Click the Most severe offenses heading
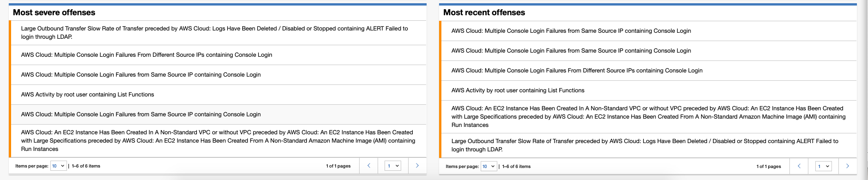Screen dimensions: 868x180 (x=54, y=12)
